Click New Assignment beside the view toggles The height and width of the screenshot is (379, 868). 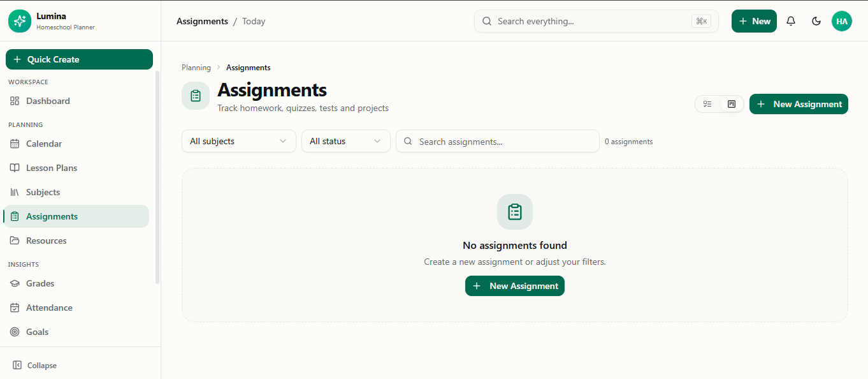799,104
